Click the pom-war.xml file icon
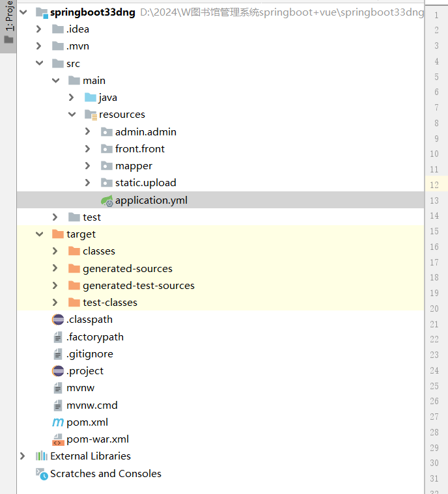This screenshot has width=448, height=494. click(x=58, y=439)
